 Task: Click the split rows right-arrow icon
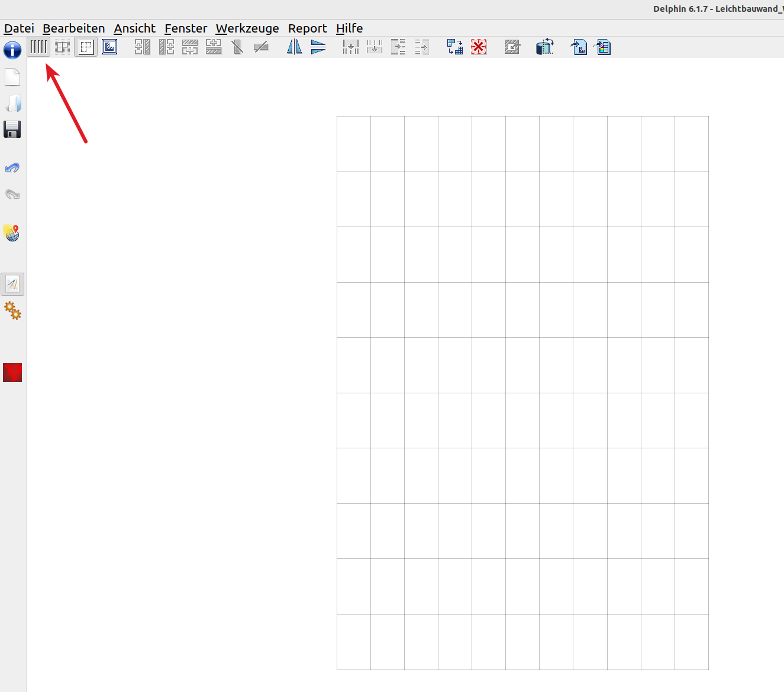[x=398, y=47]
